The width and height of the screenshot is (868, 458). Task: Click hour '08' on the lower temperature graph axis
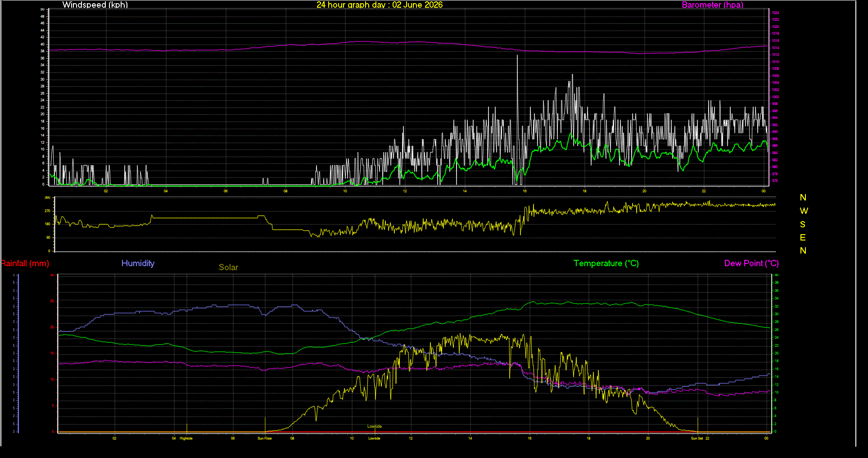(292, 438)
